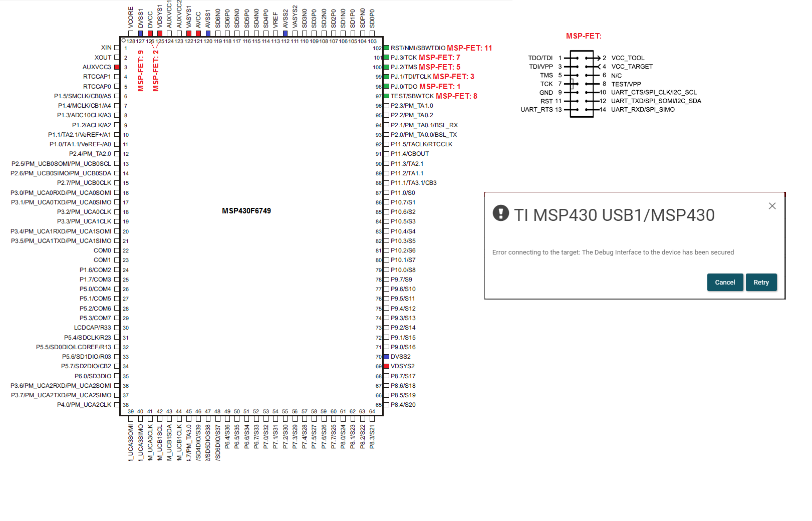Click the PJ.1/TDI/TCLK pin label

411,77
